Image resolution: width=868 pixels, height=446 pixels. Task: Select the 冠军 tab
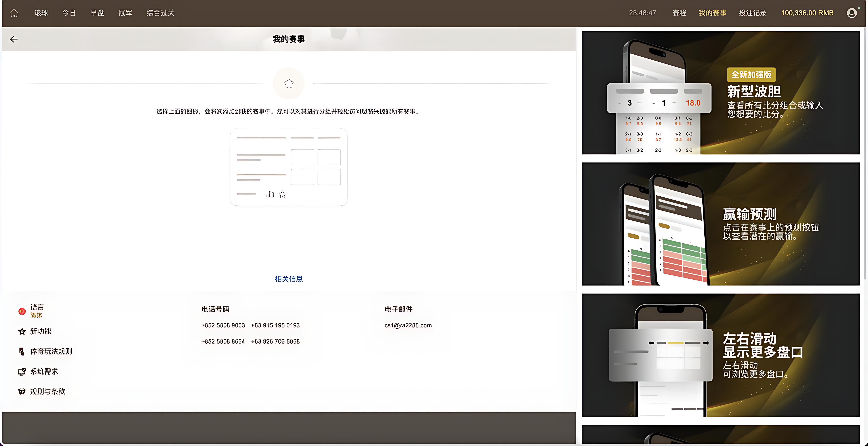tap(125, 13)
